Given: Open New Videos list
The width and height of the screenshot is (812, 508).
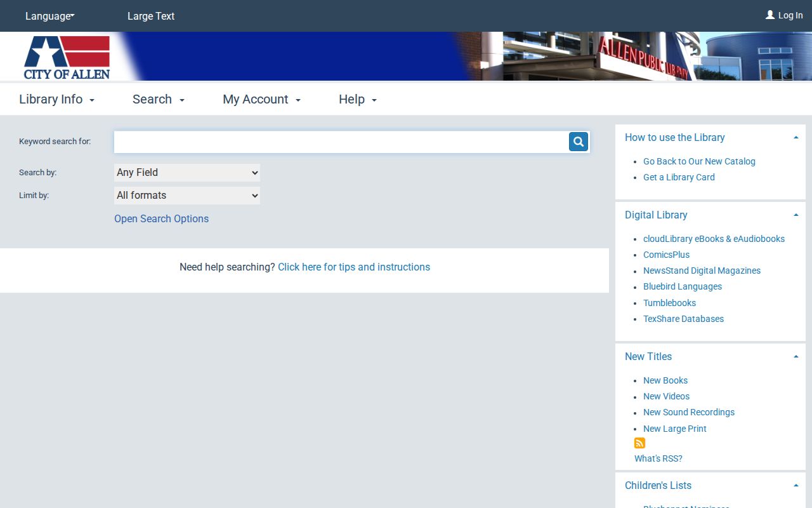Looking at the screenshot, I should pyautogui.click(x=666, y=396).
